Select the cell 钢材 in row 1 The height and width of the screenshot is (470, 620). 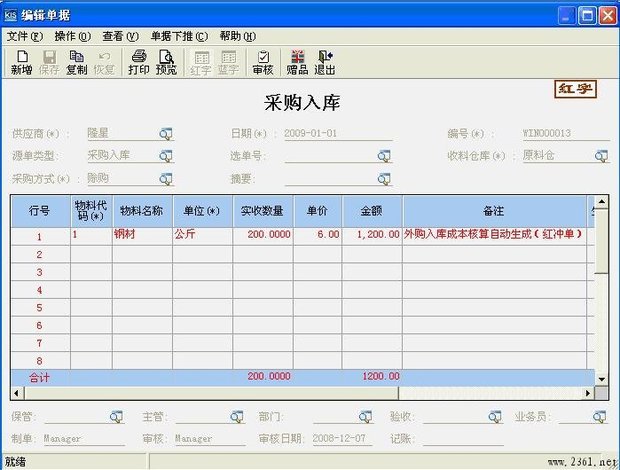point(142,235)
